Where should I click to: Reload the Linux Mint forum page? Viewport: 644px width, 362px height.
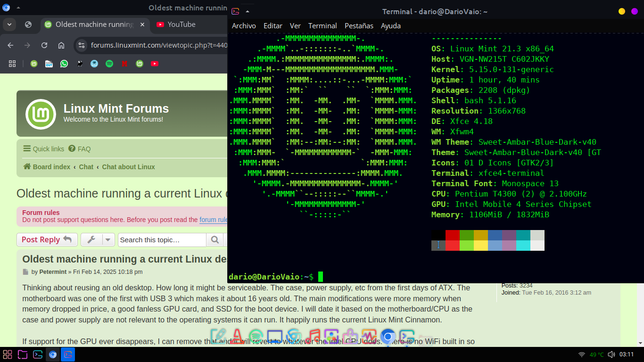44,45
